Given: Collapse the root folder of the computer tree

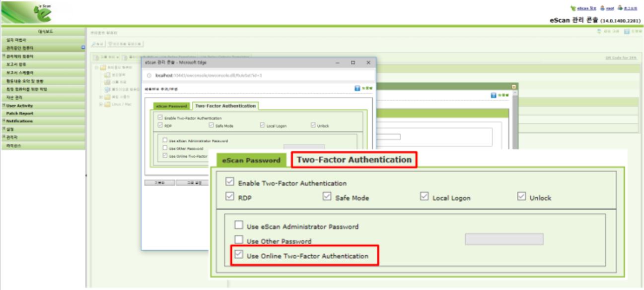Looking at the screenshot, I should (x=97, y=66).
